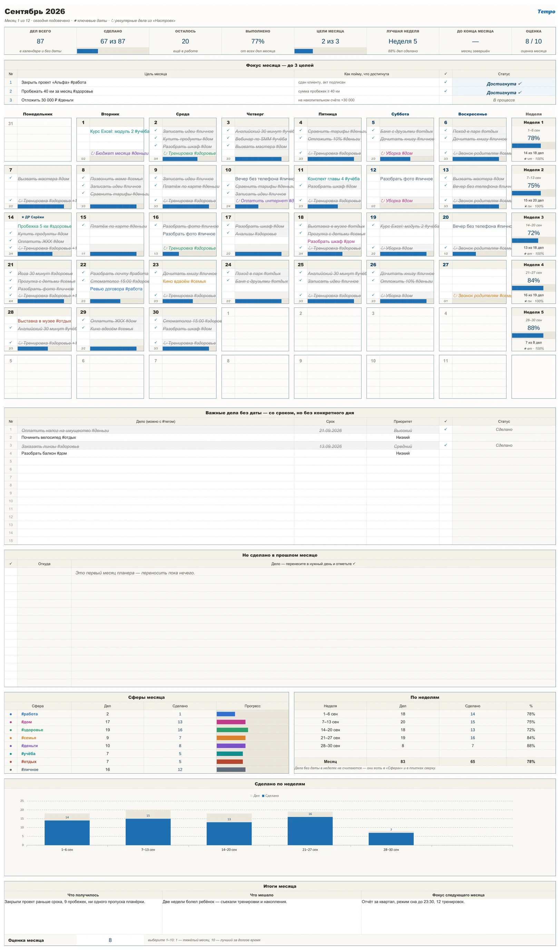Screen dimensions: 560x950
Task: Select «Срок» date 21.09.2026 cell
Action: (330, 430)
